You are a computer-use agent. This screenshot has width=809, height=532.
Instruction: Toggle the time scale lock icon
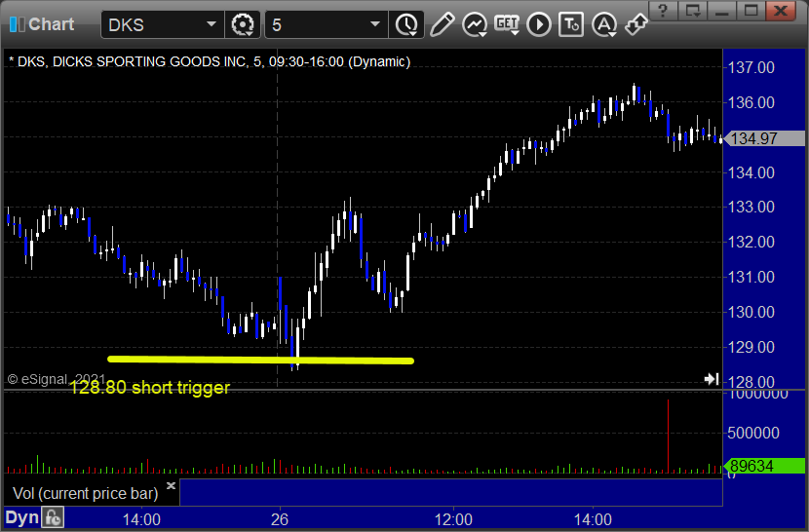click(x=54, y=517)
